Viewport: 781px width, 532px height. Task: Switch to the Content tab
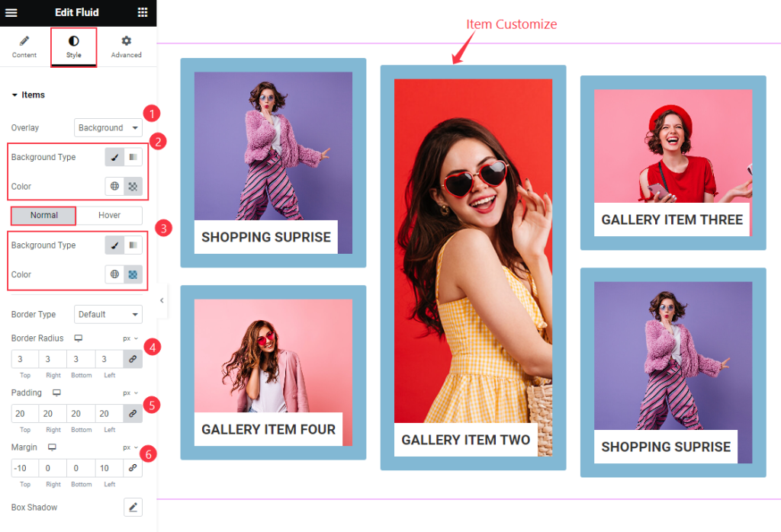[24, 47]
